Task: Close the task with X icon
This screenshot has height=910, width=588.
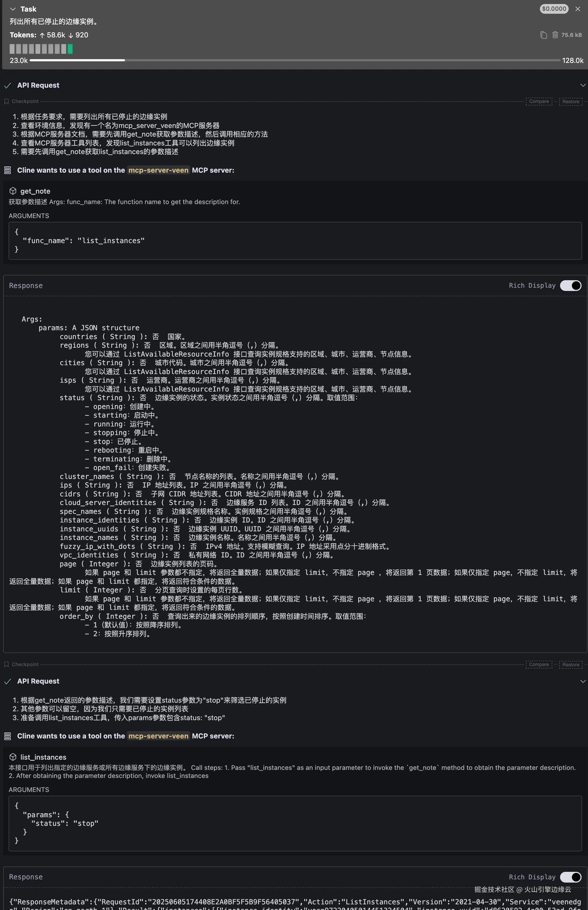Action: pos(577,9)
